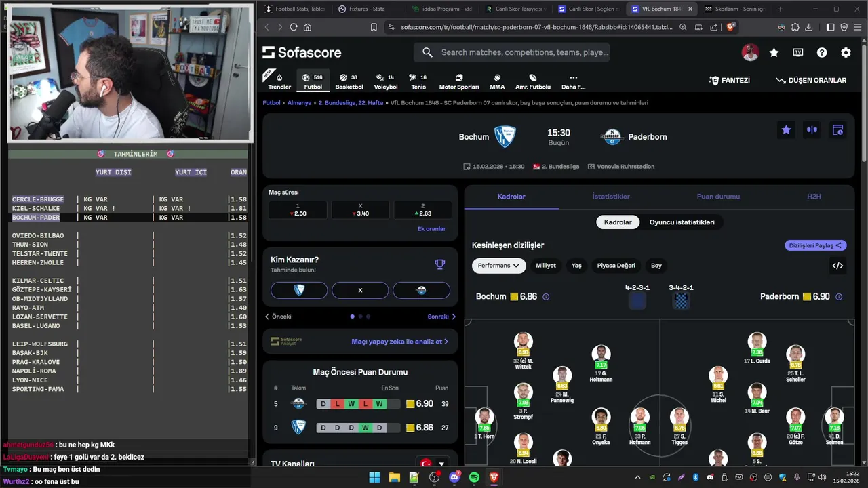This screenshot has height=488, width=868.
Task: Vote Bochum to win
Action: click(x=299, y=290)
